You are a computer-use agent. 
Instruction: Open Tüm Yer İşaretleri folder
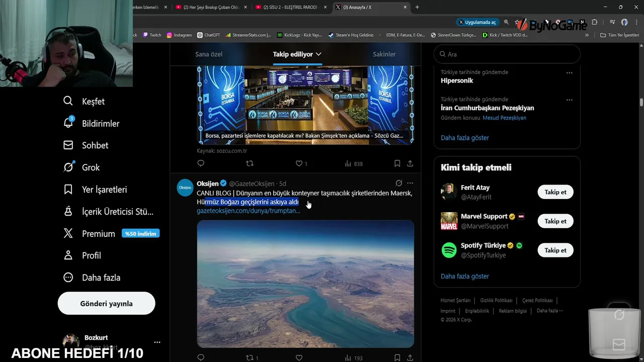(619, 35)
